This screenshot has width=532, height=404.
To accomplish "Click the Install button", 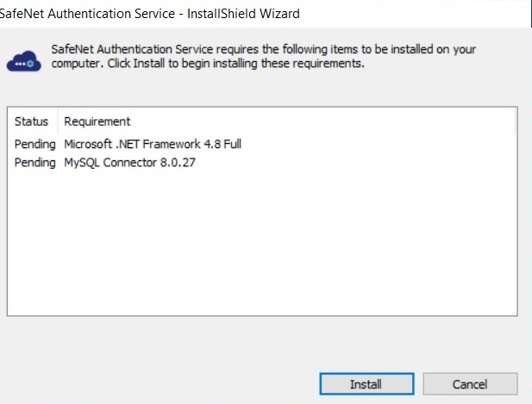I will [366, 383].
